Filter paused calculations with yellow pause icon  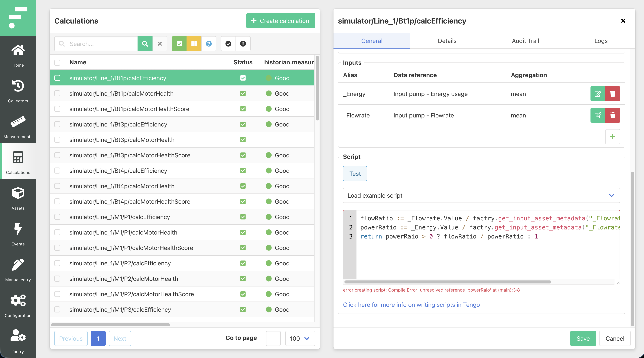[x=194, y=44]
